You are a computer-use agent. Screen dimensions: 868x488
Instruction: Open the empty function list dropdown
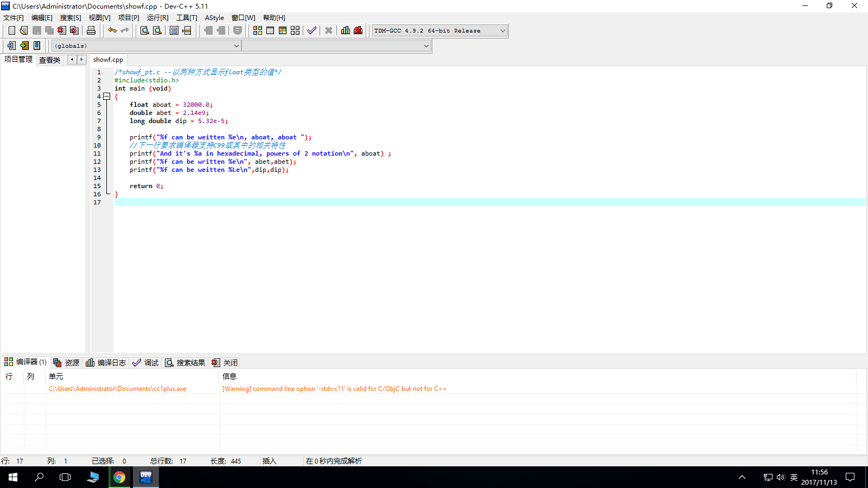[x=426, y=46]
